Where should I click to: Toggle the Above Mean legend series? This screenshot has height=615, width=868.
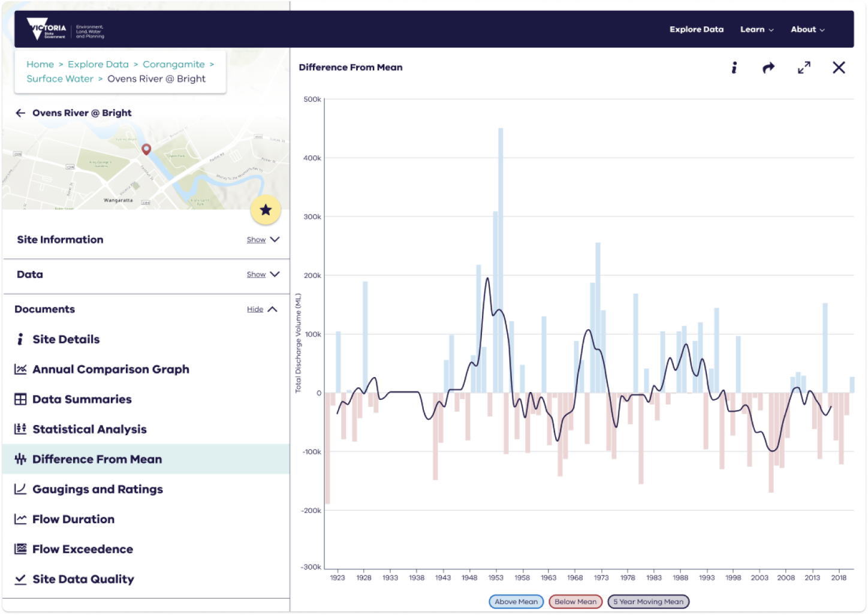[x=516, y=602]
